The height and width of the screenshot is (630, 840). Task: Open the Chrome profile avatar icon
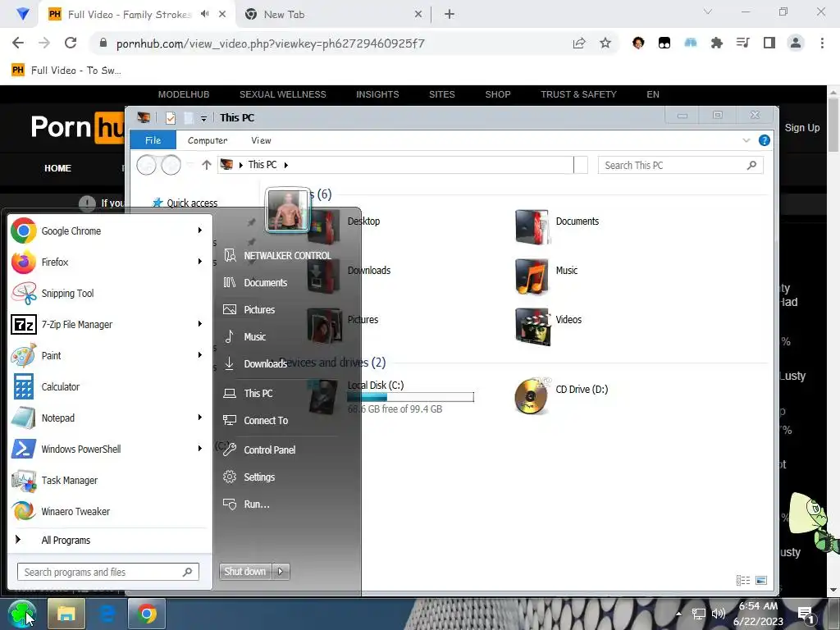coord(796,43)
